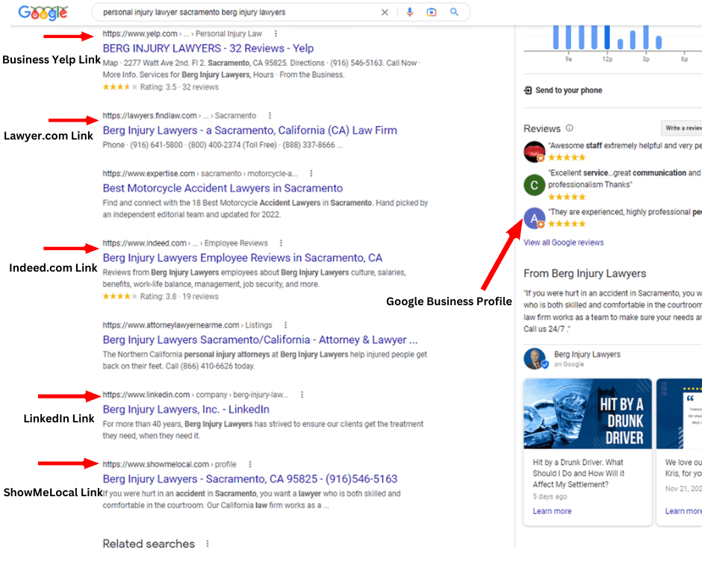702x588 pixels.
Task: Click the From Berg Injury Lawyers heading
Action: (x=585, y=273)
